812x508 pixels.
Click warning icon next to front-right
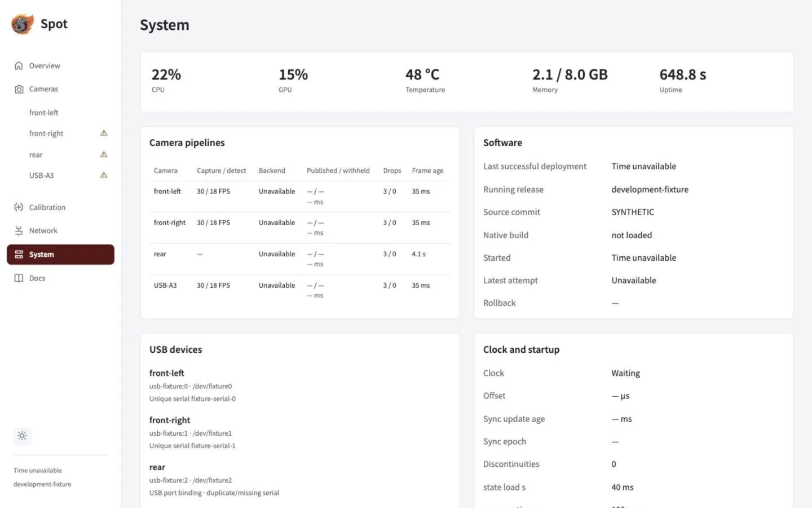pyautogui.click(x=104, y=133)
